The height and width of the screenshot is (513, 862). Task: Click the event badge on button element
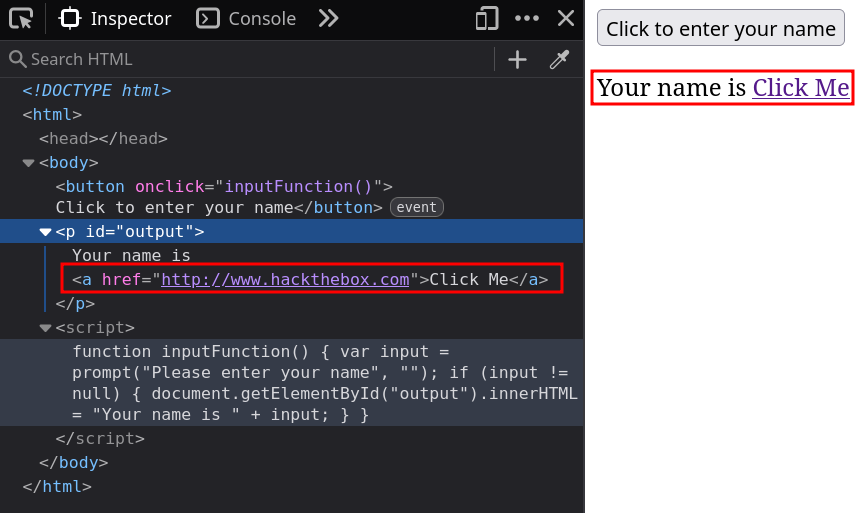coord(416,208)
